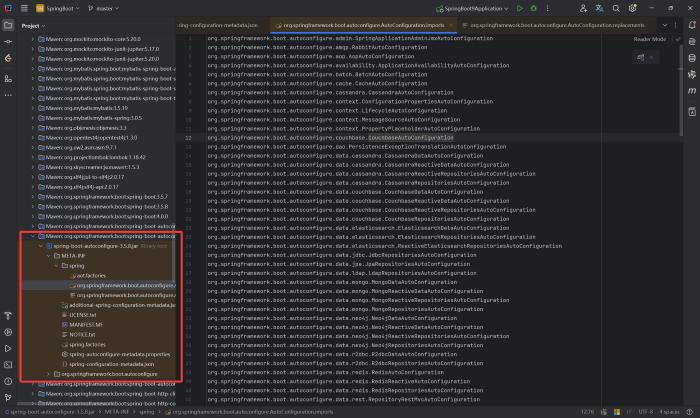Open Search Everywhere magnifier

[616, 8]
